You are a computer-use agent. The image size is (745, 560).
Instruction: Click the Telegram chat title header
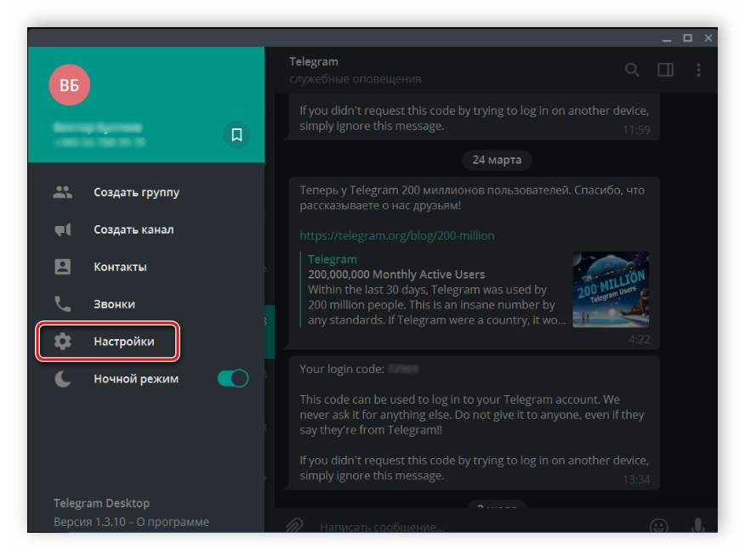(314, 62)
